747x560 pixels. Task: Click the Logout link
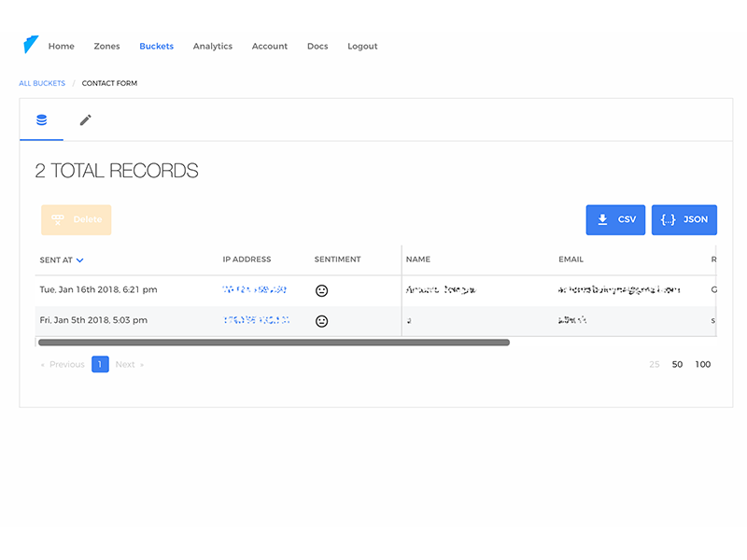click(x=362, y=46)
